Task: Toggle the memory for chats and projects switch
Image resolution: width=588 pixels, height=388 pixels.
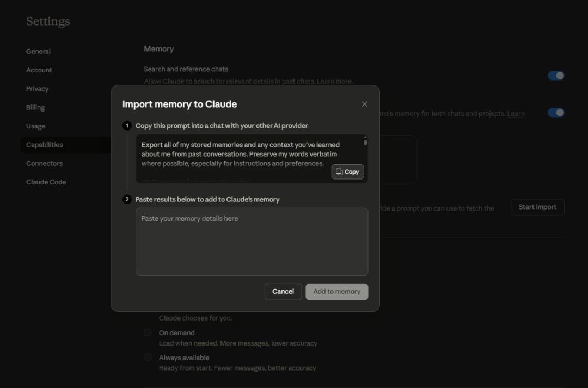Action: [x=556, y=113]
